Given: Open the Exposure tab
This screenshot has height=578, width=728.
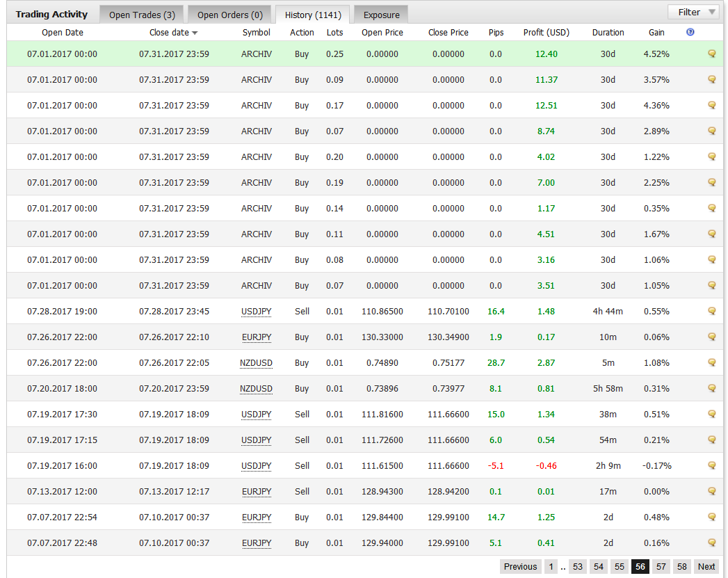Looking at the screenshot, I should coord(381,15).
